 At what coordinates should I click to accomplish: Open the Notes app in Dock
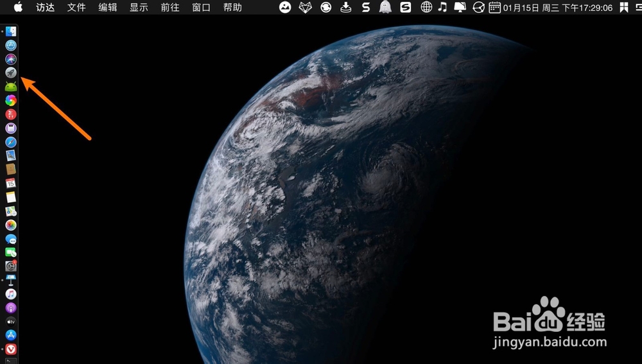[11, 197]
